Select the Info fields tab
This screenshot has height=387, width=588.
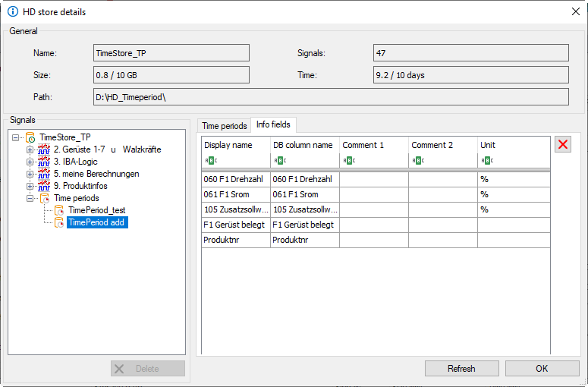tap(273, 124)
